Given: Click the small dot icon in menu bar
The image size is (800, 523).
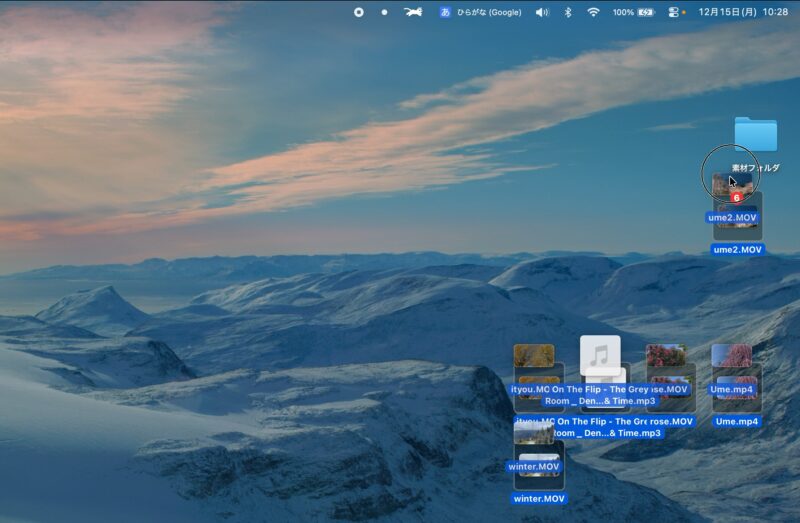Looking at the screenshot, I should point(384,12).
